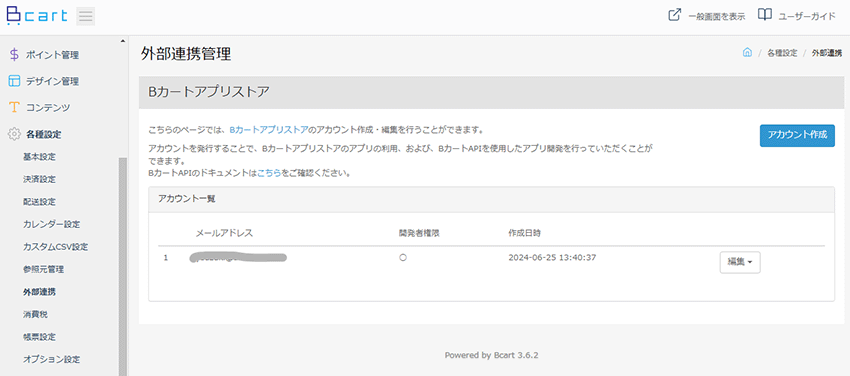
Task: Select 帳票設定 in sidebar
Action: pos(39,336)
